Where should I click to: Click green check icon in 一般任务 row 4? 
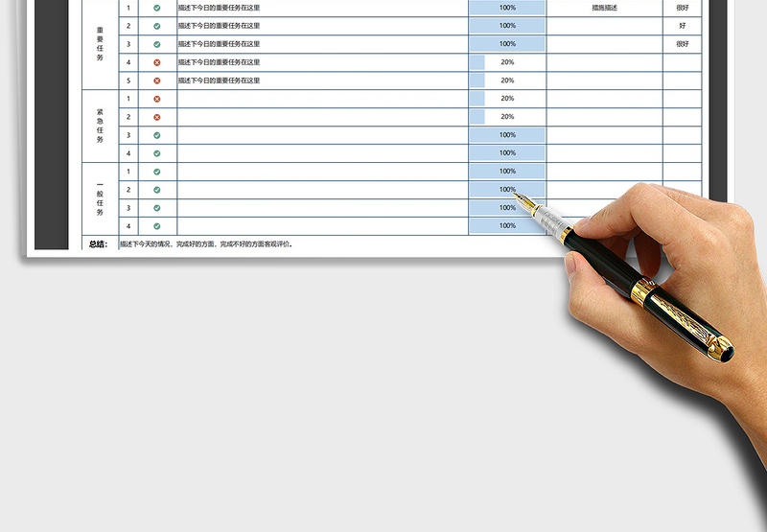157,226
